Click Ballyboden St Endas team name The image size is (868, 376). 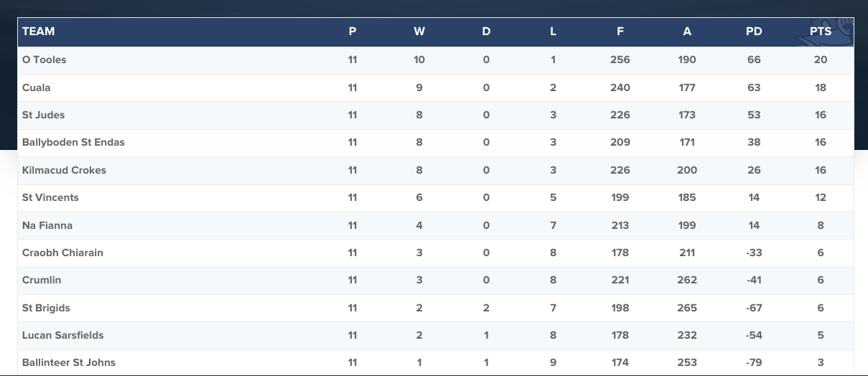coord(73,142)
